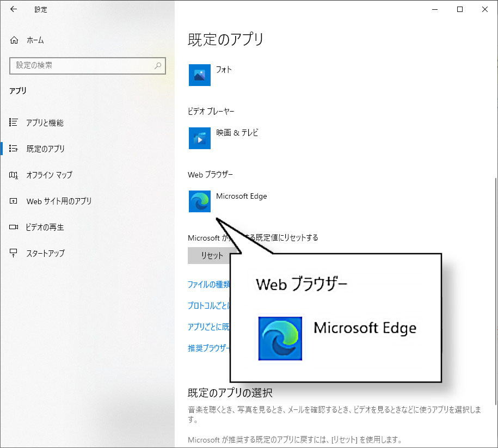Image resolution: width=498 pixels, height=448 pixels.
Task: Click the search magnifier icon
Action: click(x=158, y=65)
